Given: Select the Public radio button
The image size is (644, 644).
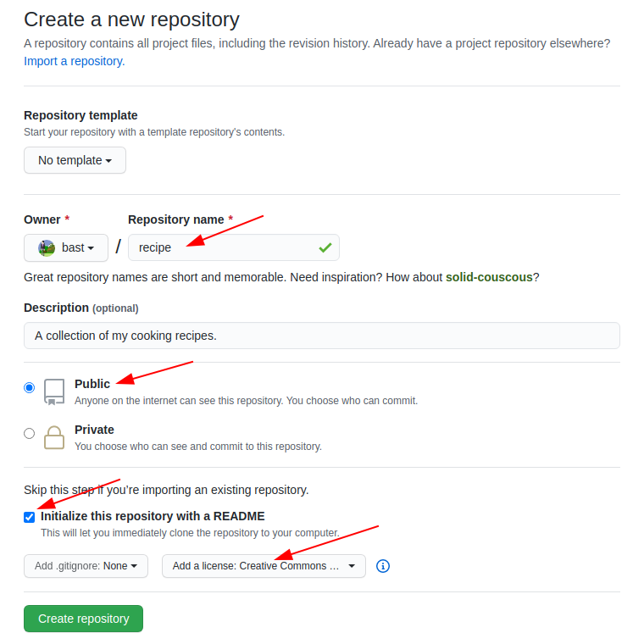Looking at the screenshot, I should coord(30,387).
